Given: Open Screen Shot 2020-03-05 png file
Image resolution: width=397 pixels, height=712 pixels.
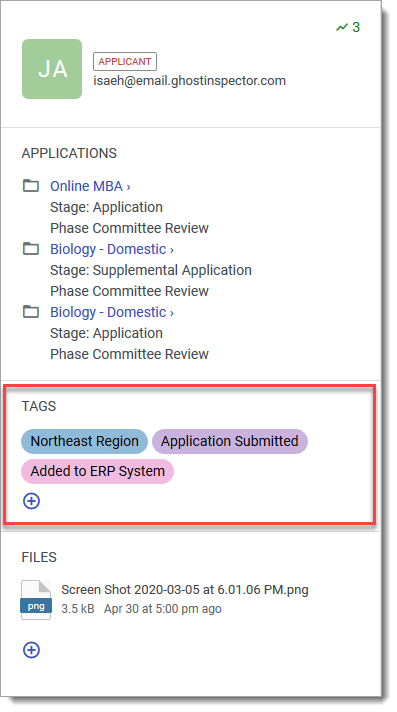Looking at the screenshot, I should point(185,590).
